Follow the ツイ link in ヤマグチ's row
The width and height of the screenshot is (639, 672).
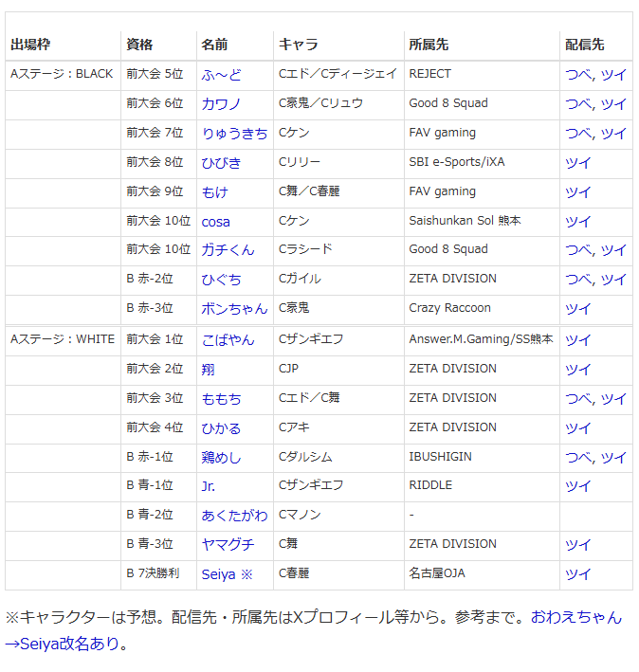pos(577,545)
